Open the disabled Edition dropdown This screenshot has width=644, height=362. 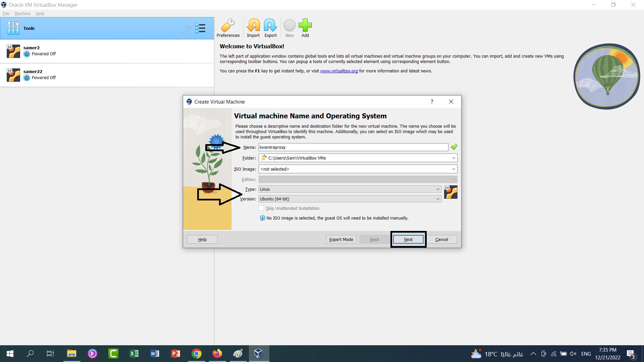(x=358, y=179)
